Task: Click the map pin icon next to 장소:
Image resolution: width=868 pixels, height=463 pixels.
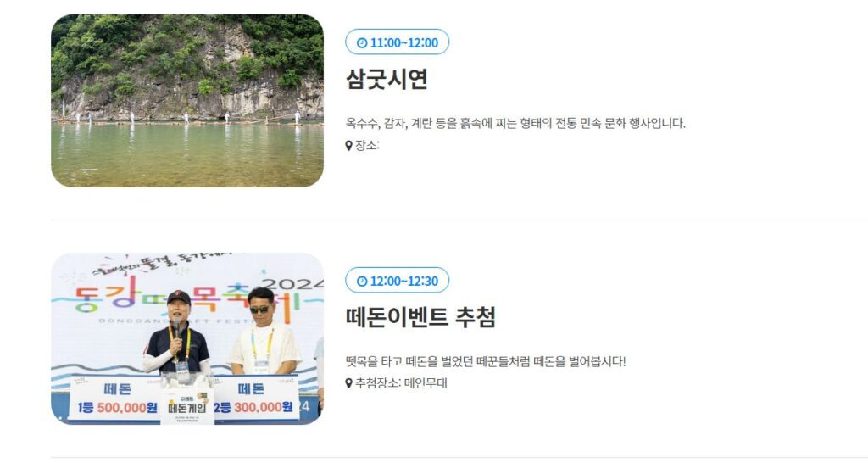Action: pos(348,146)
